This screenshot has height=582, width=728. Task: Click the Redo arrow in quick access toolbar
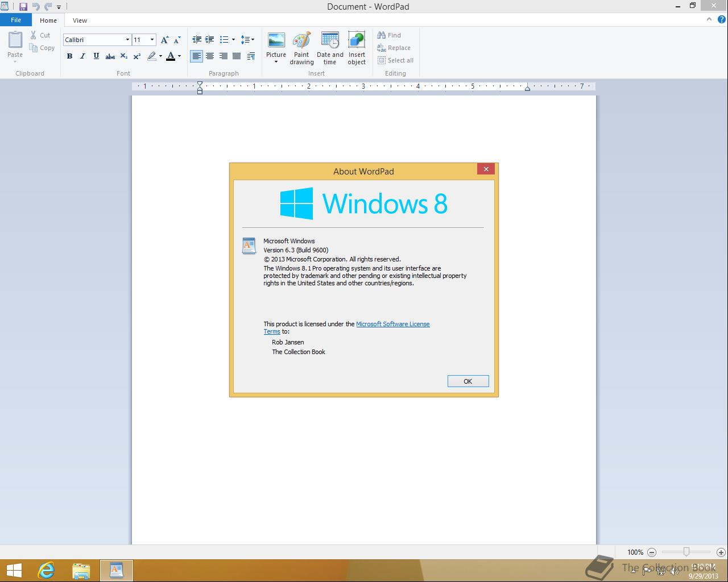[48, 7]
